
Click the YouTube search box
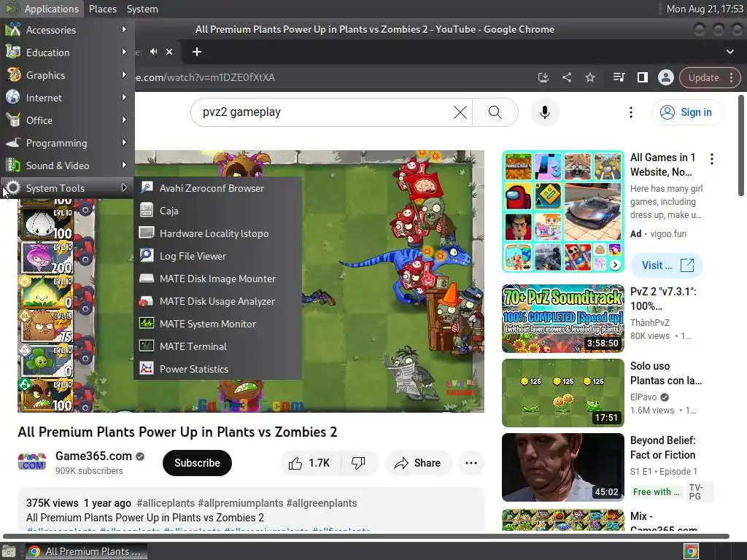(x=324, y=112)
